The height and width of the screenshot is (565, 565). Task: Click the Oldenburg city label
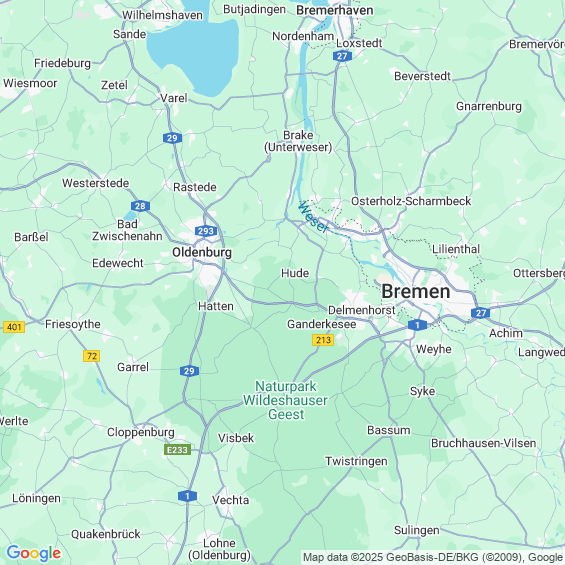(202, 253)
